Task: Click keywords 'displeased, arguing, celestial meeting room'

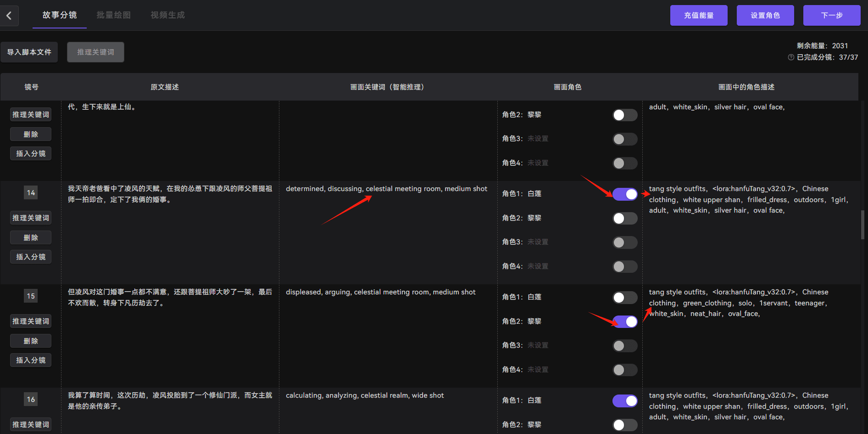Action: pyautogui.click(x=380, y=292)
